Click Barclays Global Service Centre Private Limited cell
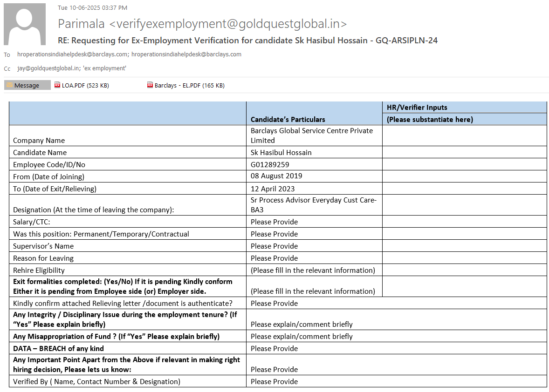Screen dimensions: 549x392 tap(314, 135)
